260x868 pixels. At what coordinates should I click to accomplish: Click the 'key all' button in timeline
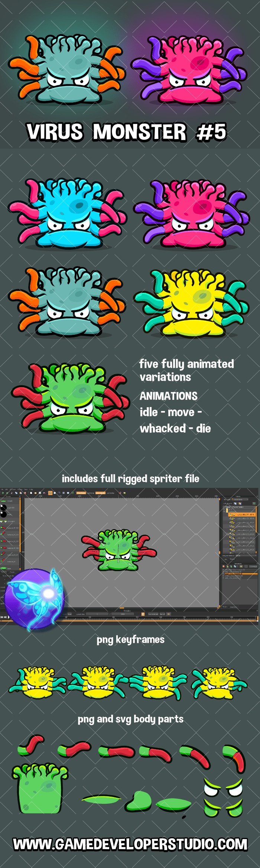pos(162,614)
